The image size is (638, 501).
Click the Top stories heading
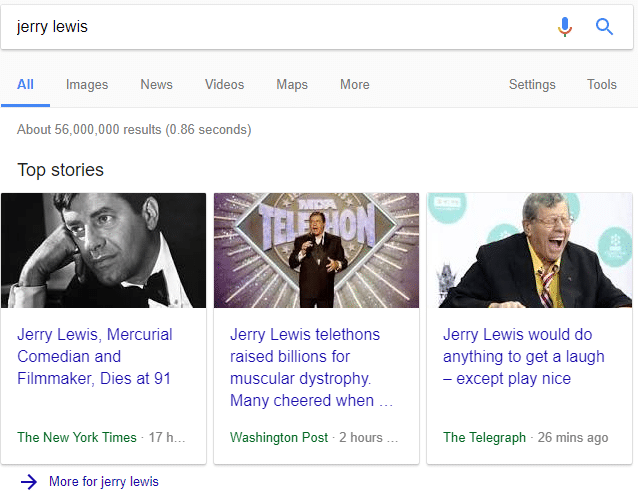pos(61,170)
